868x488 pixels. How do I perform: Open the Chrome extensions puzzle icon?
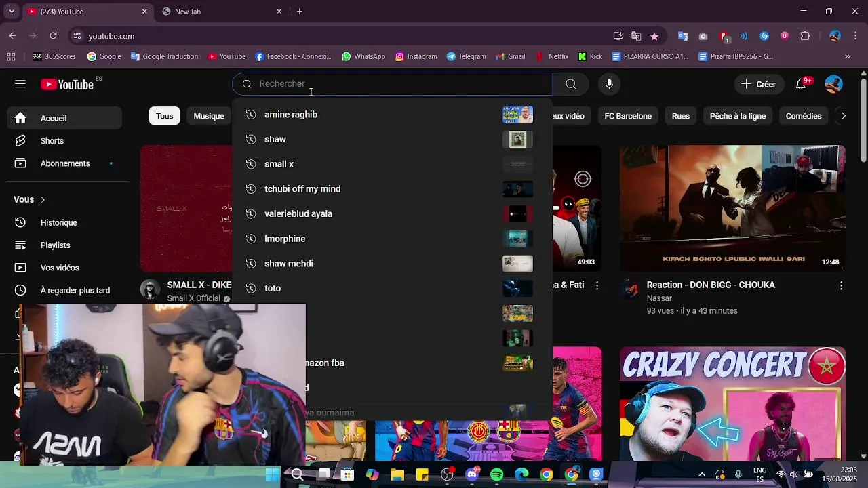pyautogui.click(x=806, y=36)
